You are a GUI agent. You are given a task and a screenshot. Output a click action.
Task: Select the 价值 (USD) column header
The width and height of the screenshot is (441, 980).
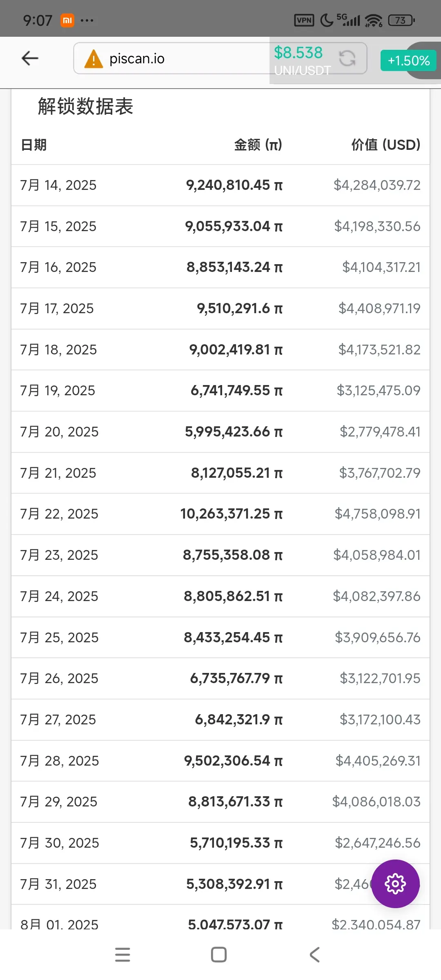pos(386,145)
